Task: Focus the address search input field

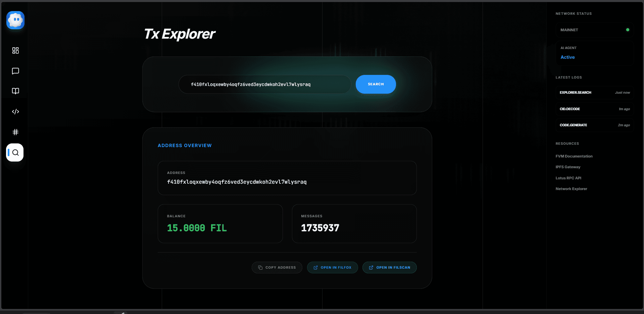Action: click(265, 84)
